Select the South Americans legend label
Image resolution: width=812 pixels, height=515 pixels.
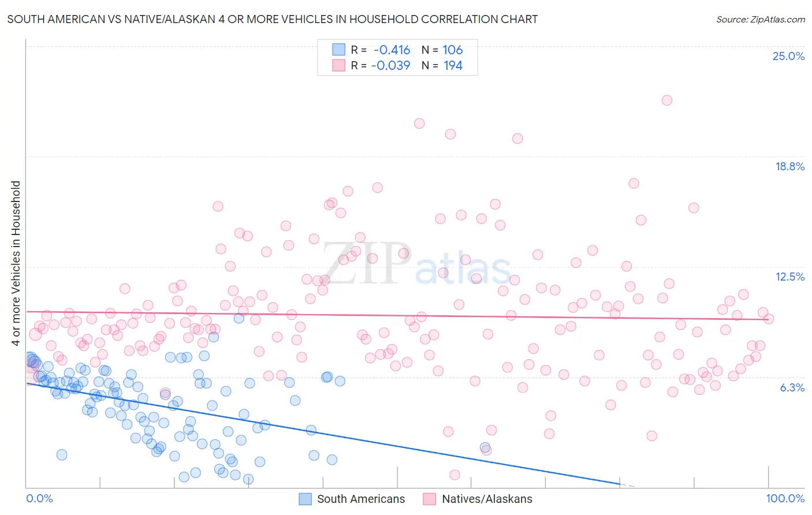click(361, 499)
